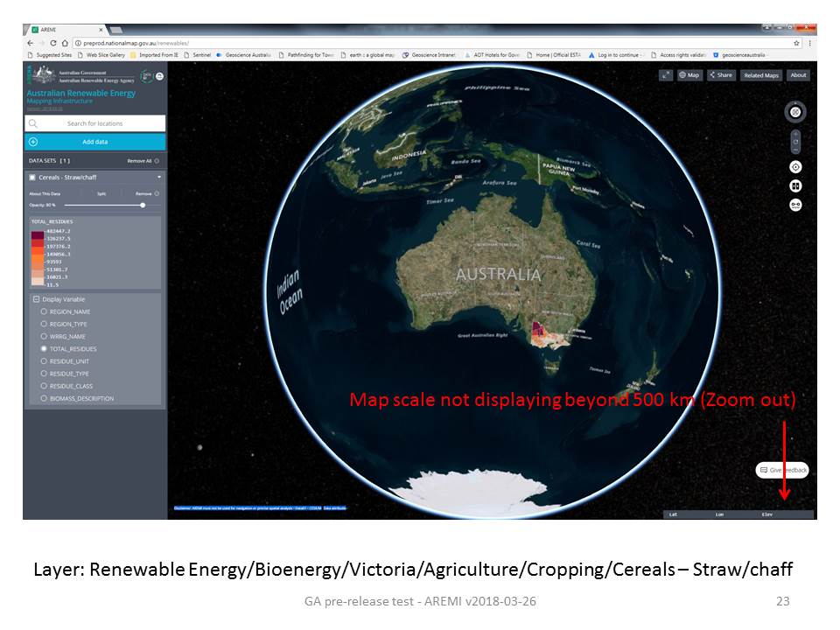Image resolution: width=840 pixels, height=630 pixels.
Task: Click the Add data button
Action: (x=96, y=142)
